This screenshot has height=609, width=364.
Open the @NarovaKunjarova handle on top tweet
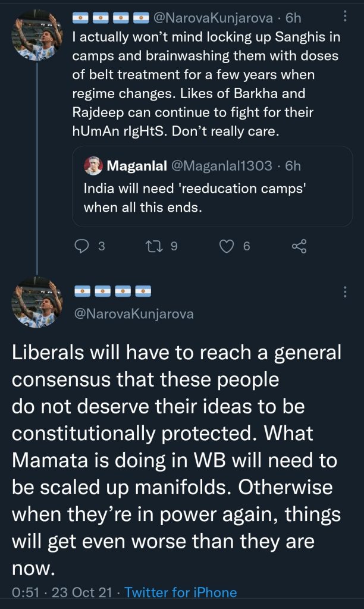(x=213, y=18)
